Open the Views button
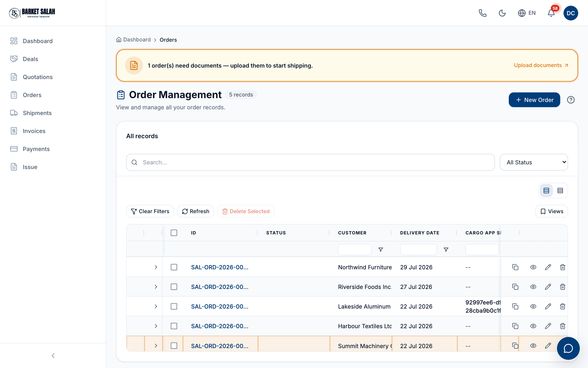 coord(552,211)
